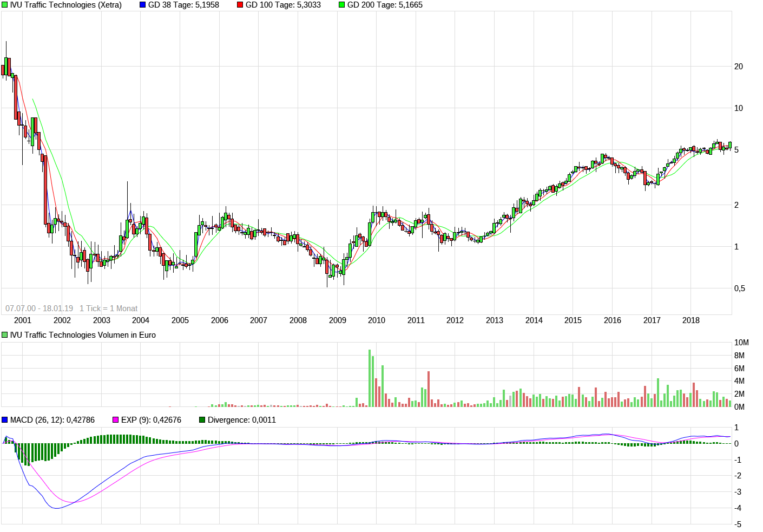Click the -5 label on the MACD axis

737,524
